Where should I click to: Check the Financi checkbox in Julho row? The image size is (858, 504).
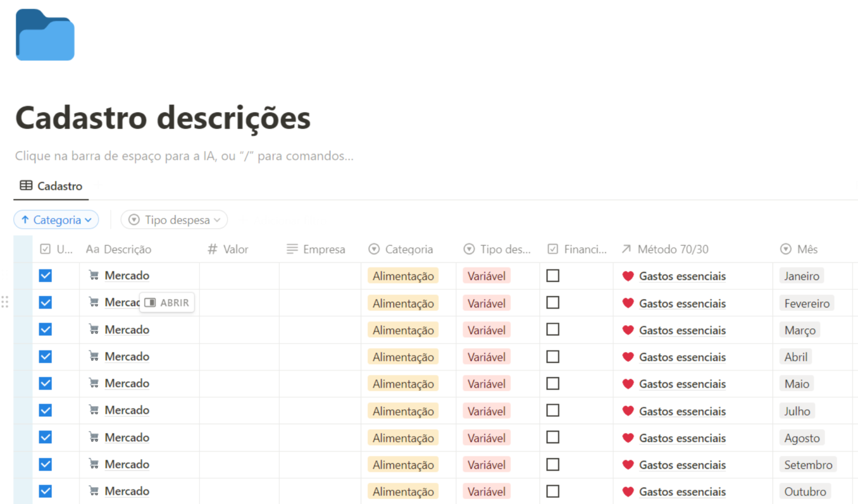553,411
